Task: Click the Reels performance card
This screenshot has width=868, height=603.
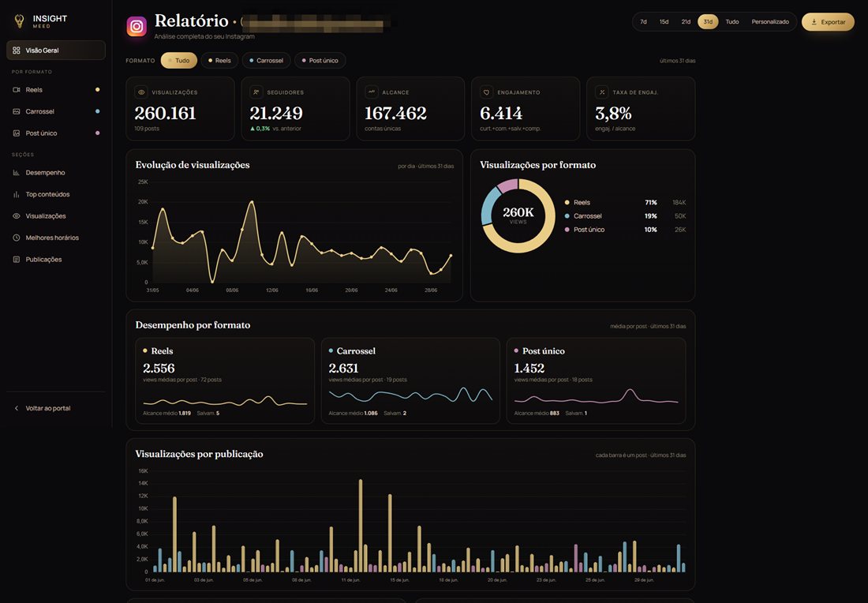Action: [x=225, y=381]
